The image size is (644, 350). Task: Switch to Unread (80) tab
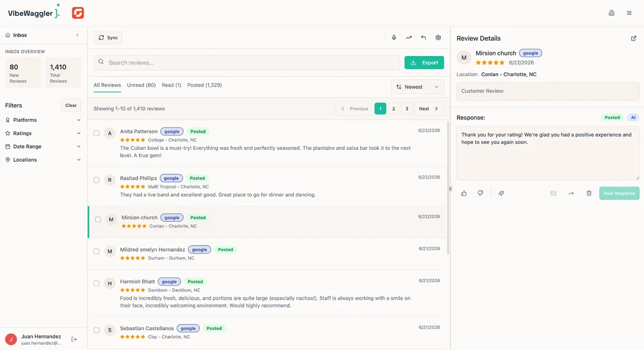[141, 85]
